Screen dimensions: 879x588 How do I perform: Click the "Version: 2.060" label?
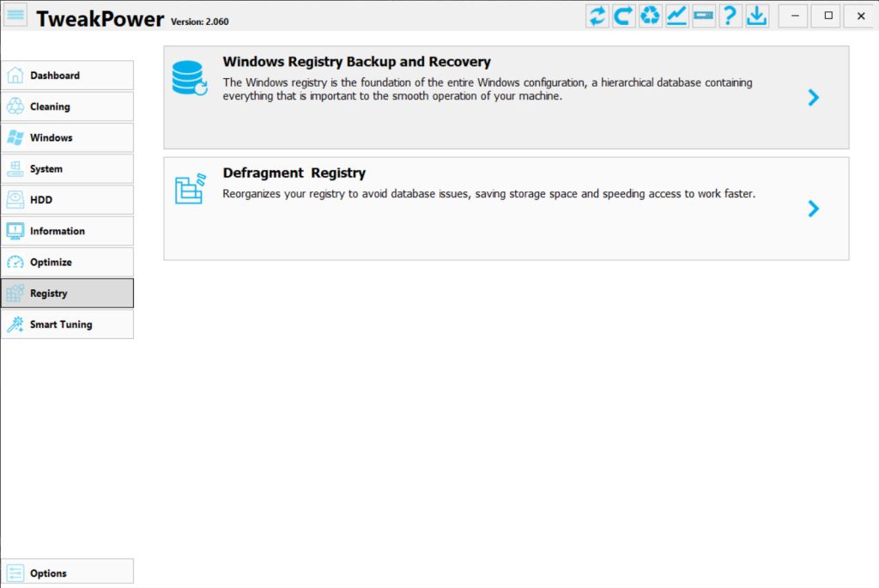click(x=199, y=21)
